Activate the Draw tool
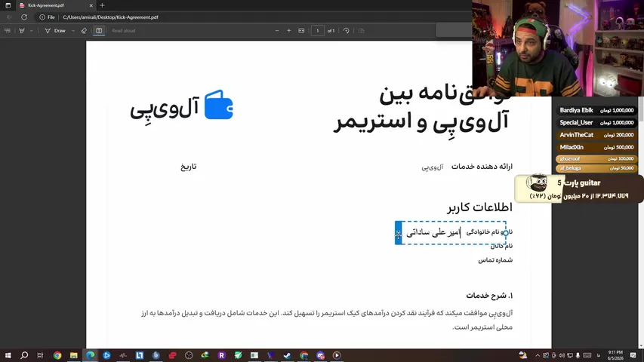Viewport: 644px width, 362px height. (x=55, y=31)
